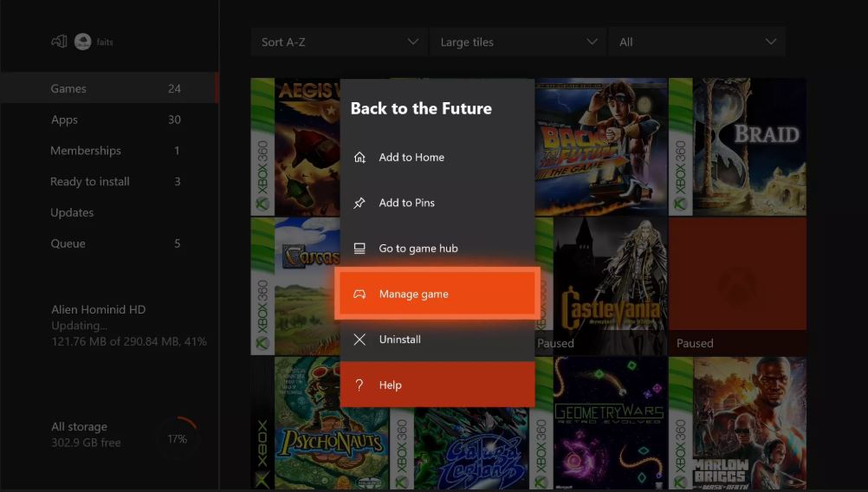Click the profile avatar next to faits
The width and height of the screenshot is (868, 492).
(83, 42)
